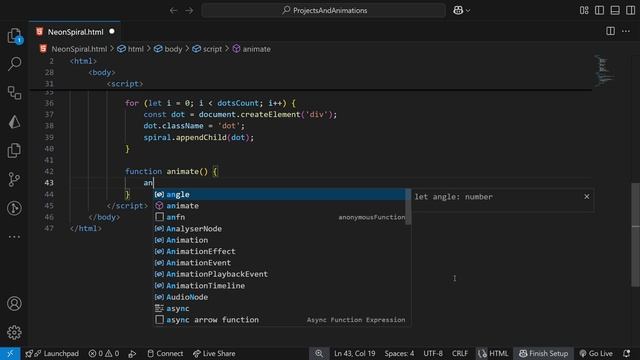Split the editor right
The height and width of the screenshot is (360, 640).
point(610,31)
